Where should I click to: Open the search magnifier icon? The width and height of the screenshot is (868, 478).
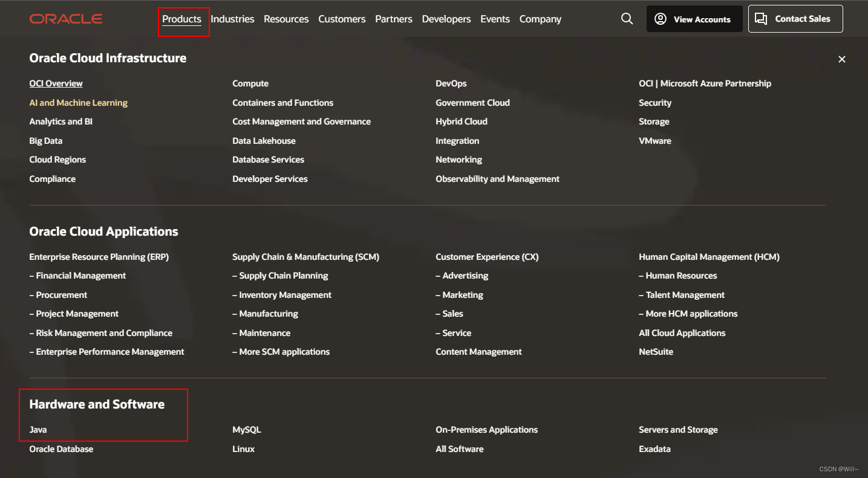(627, 19)
